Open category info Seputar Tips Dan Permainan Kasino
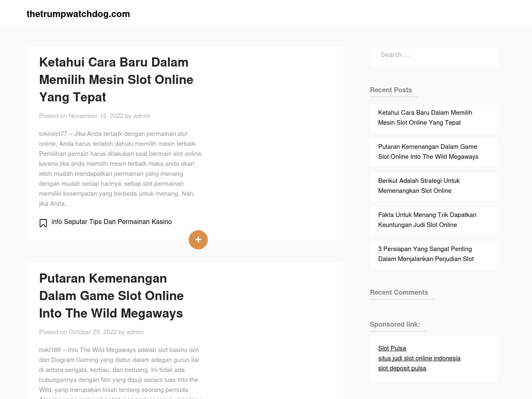Screen dimensions: 532x399 [x=111, y=222]
